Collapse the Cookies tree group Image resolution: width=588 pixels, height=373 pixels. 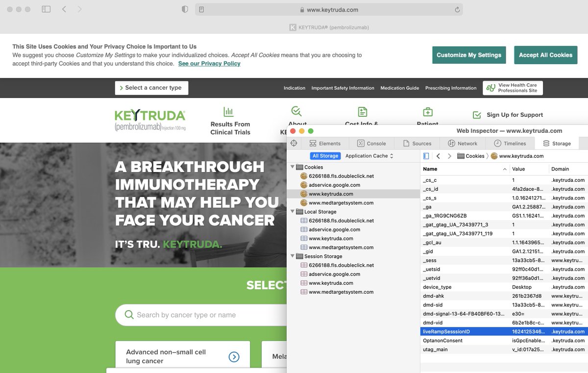(293, 167)
